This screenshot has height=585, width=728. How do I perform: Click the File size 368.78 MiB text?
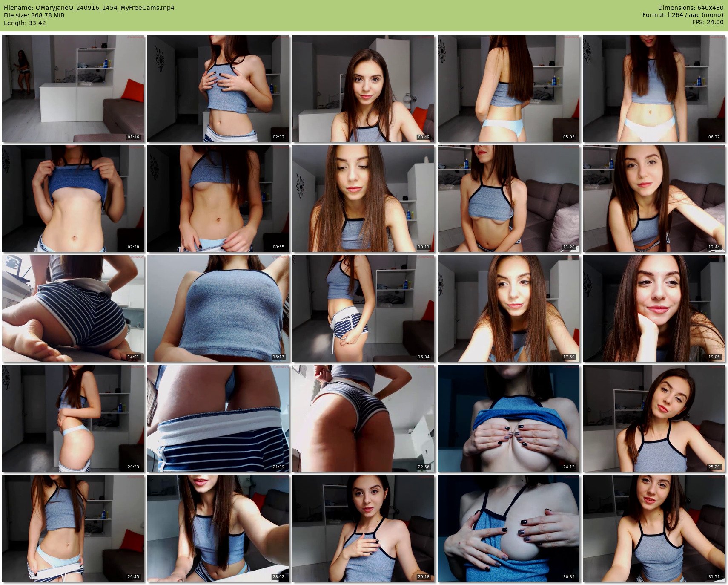tap(34, 15)
